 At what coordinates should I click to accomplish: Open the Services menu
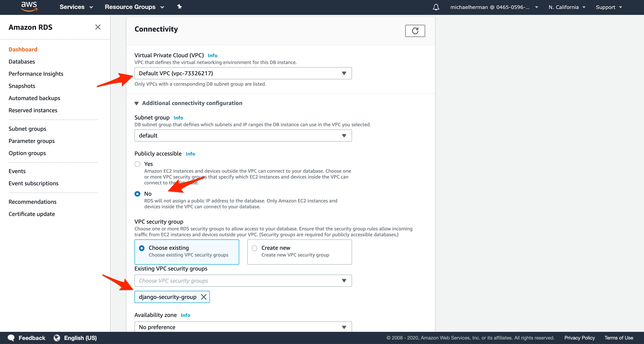pyautogui.click(x=76, y=7)
